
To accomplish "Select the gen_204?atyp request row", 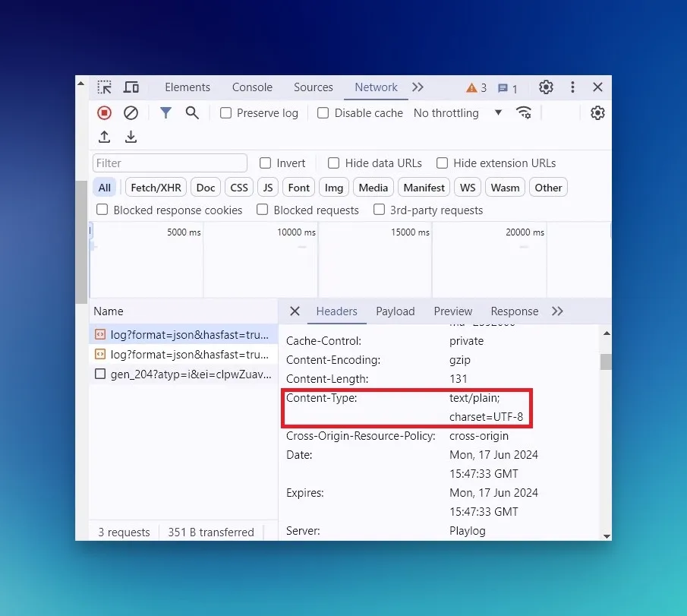I will pyautogui.click(x=184, y=374).
